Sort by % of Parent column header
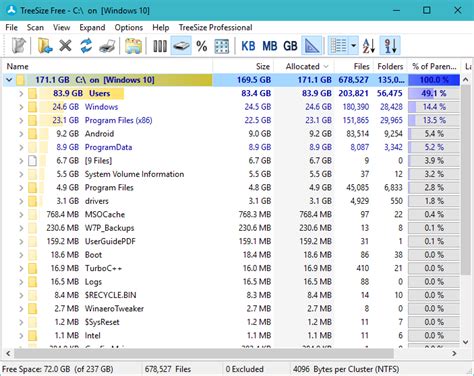Viewport: 474px width, 376px height. coord(434,66)
